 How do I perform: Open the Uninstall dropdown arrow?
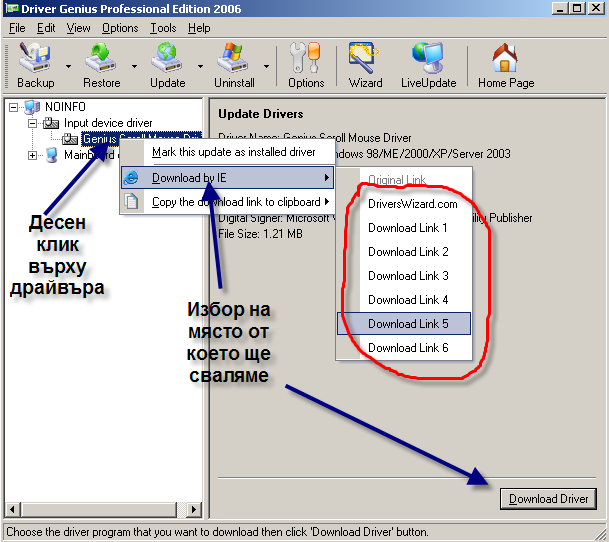(x=266, y=66)
